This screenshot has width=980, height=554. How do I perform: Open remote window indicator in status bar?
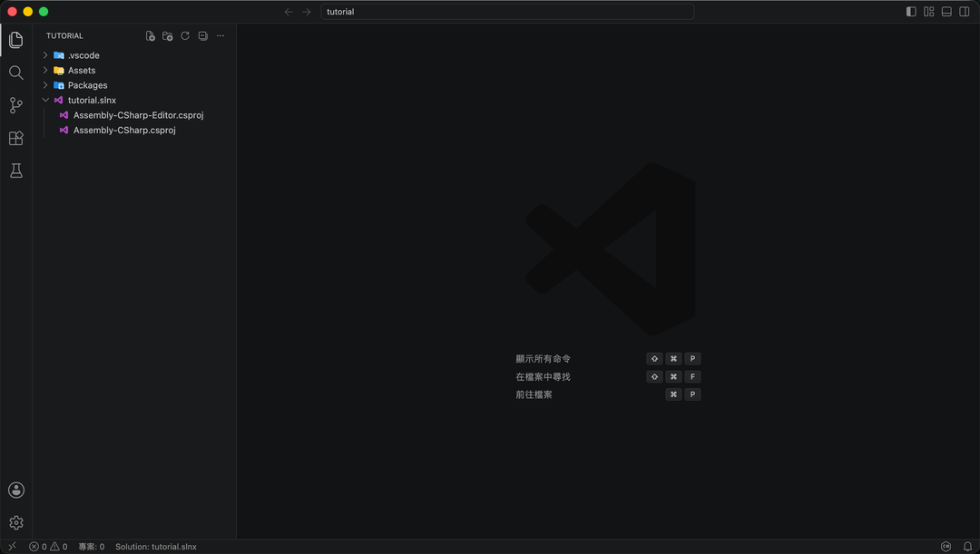coord(12,547)
